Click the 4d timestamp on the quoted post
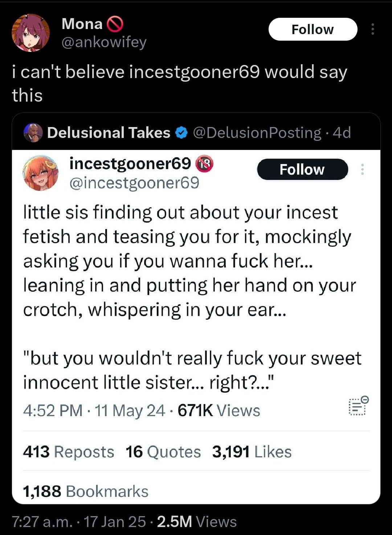This screenshot has height=535, width=392. click(342, 133)
